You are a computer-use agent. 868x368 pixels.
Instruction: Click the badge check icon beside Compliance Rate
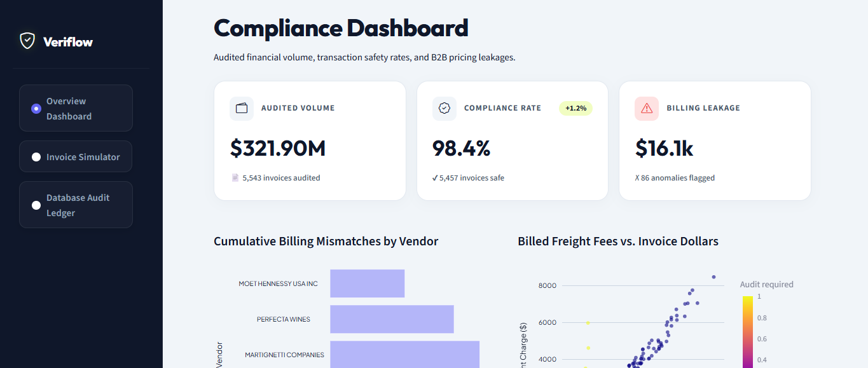[444, 108]
